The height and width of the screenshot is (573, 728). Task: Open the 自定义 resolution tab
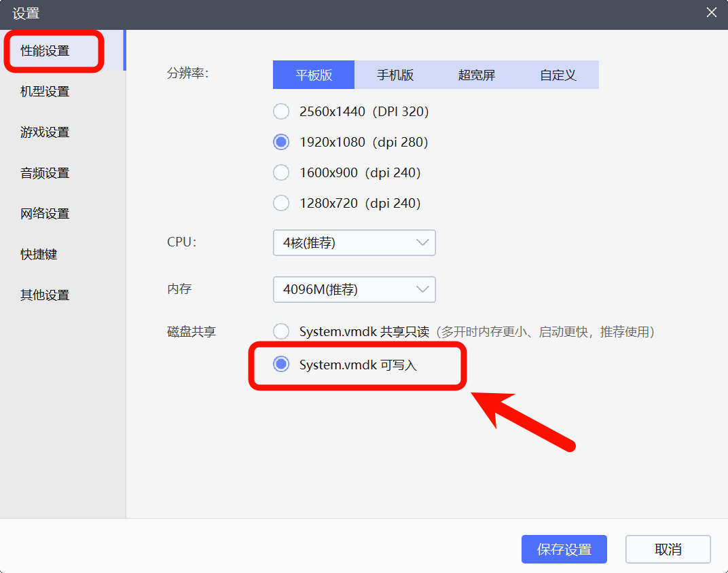click(x=558, y=75)
